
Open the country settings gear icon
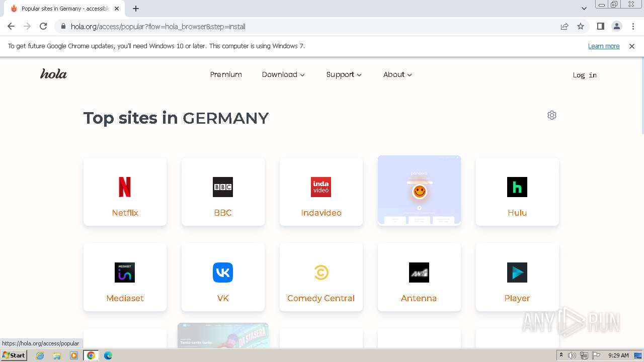[552, 115]
